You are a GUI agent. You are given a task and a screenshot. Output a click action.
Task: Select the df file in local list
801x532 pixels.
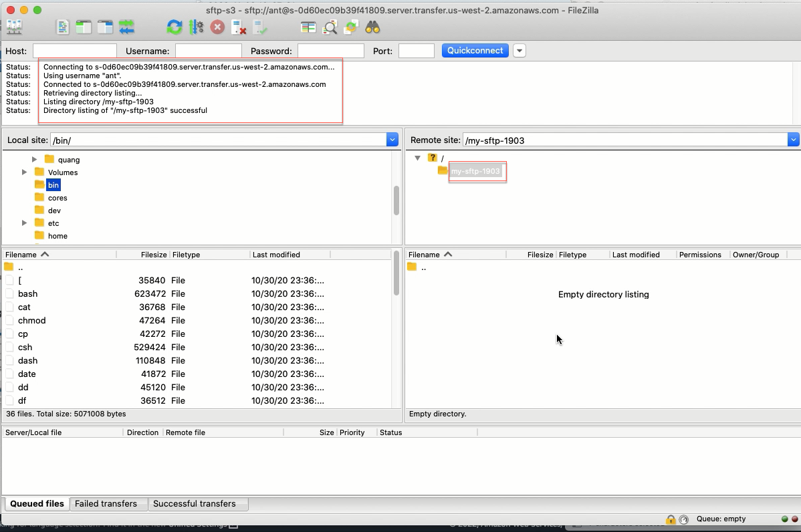point(197,400)
